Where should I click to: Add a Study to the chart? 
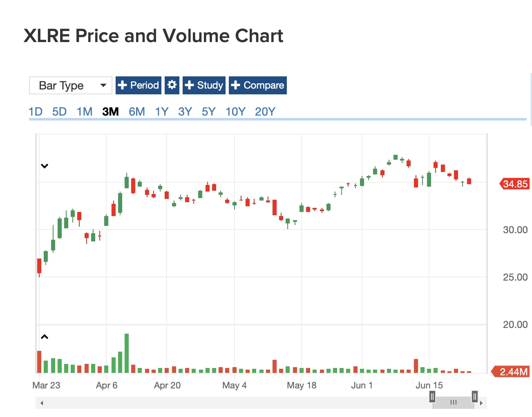204,85
